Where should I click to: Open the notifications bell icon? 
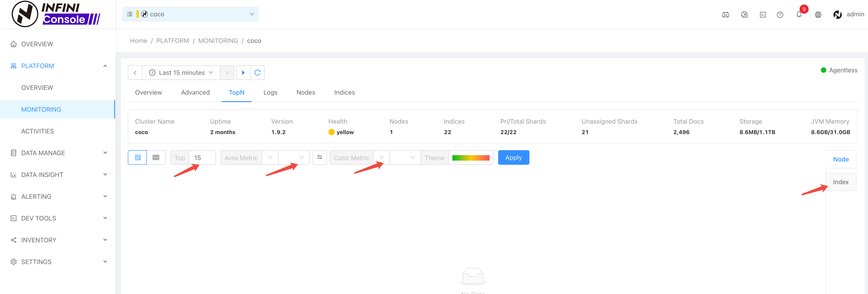coord(799,15)
